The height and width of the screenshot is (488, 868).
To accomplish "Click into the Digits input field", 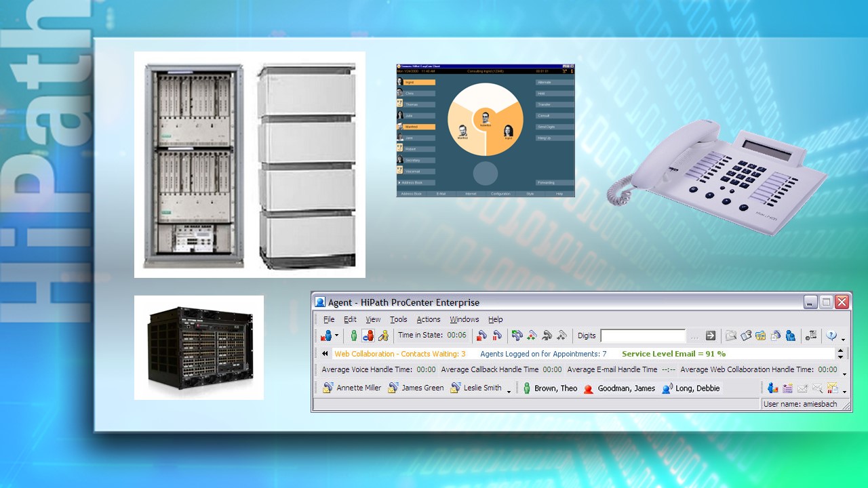I will click(x=643, y=335).
